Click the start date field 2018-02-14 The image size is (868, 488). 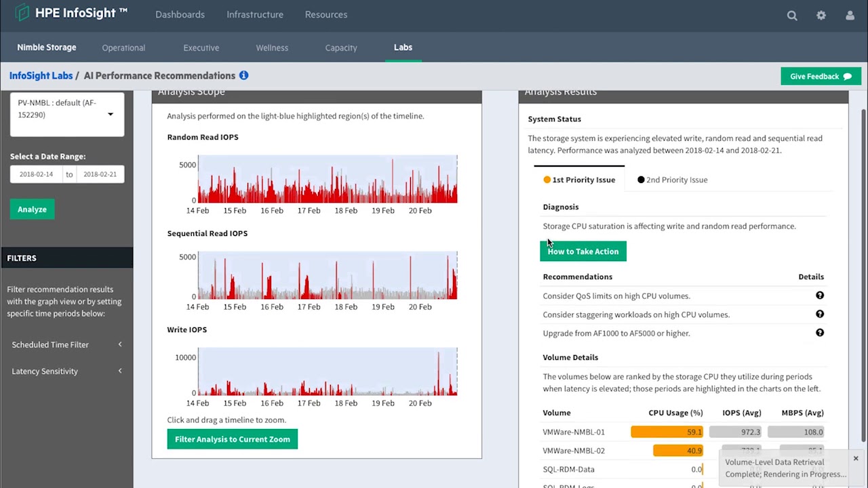click(x=36, y=174)
